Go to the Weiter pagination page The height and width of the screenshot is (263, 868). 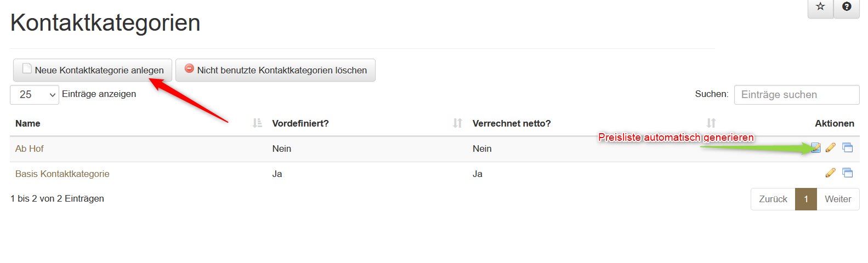point(838,199)
